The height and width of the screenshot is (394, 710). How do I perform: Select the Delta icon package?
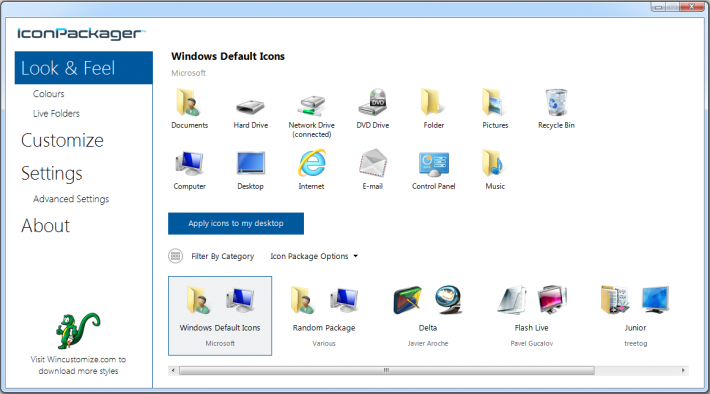click(428, 316)
